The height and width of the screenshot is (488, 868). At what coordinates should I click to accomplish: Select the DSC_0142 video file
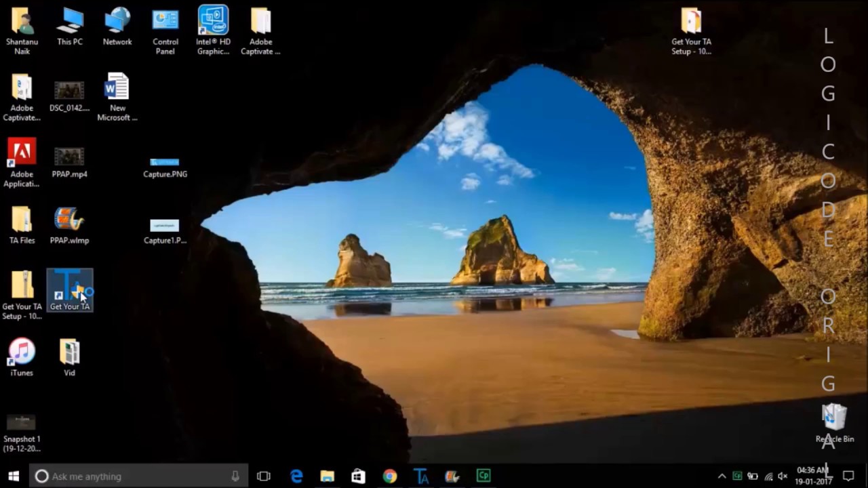[x=69, y=96]
